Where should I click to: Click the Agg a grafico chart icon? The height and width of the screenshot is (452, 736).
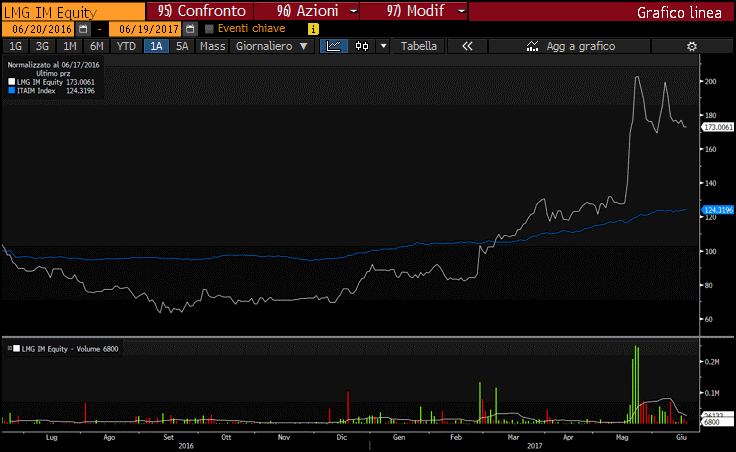pyautogui.click(x=531, y=46)
